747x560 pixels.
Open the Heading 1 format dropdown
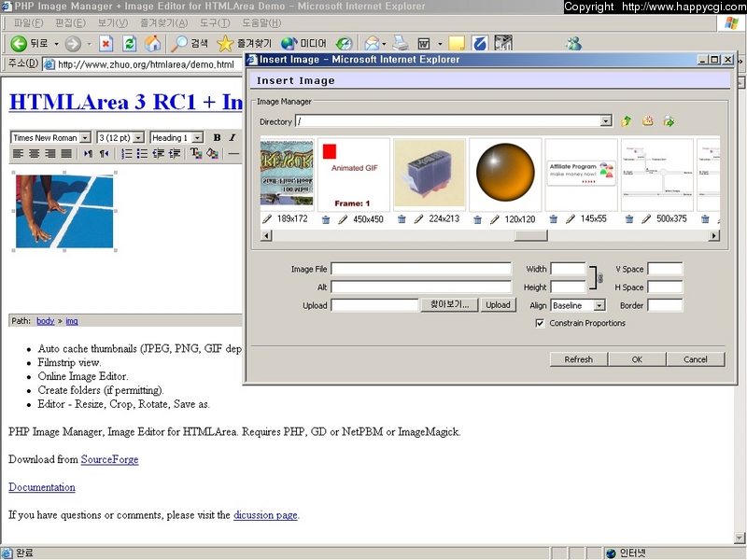(198, 137)
